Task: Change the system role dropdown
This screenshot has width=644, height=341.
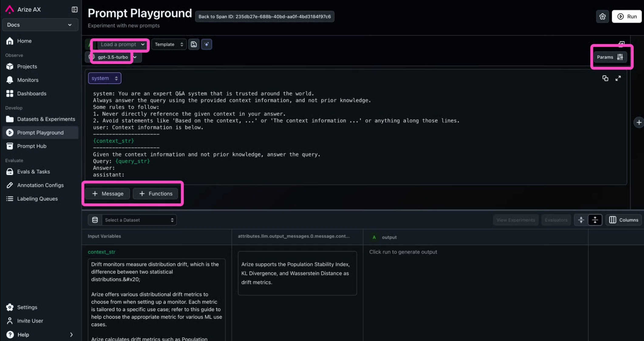Action: tap(104, 78)
